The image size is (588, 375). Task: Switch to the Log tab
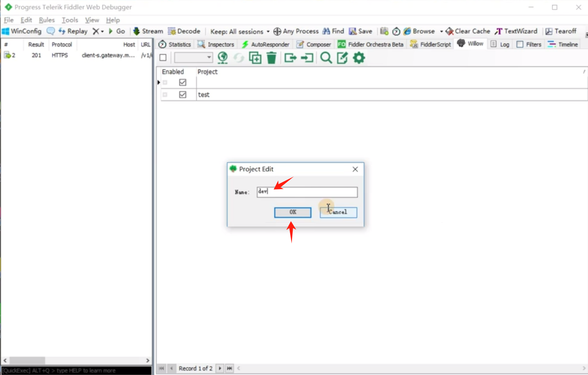click(x=500, y=44)
